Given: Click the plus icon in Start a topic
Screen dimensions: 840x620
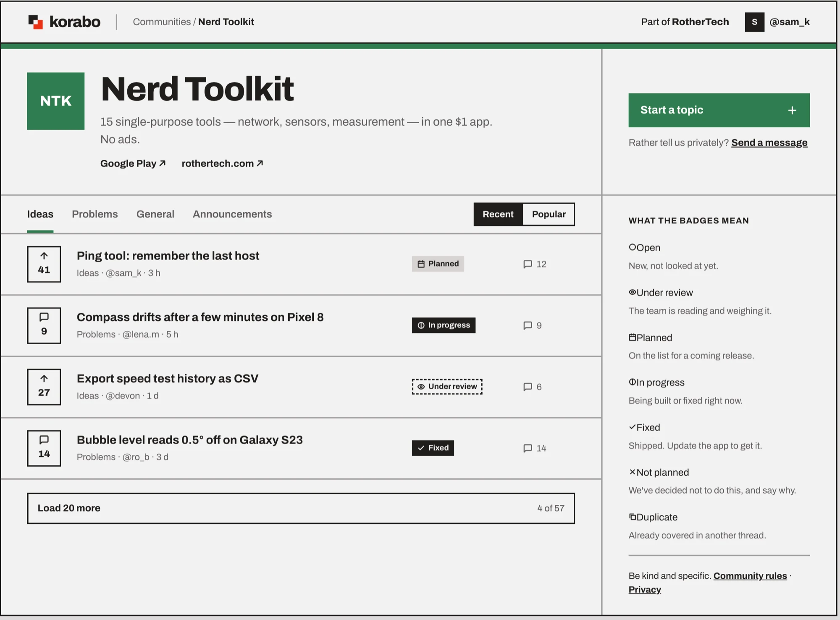Looking at the screenshot, I should click(x=792, y=110).
